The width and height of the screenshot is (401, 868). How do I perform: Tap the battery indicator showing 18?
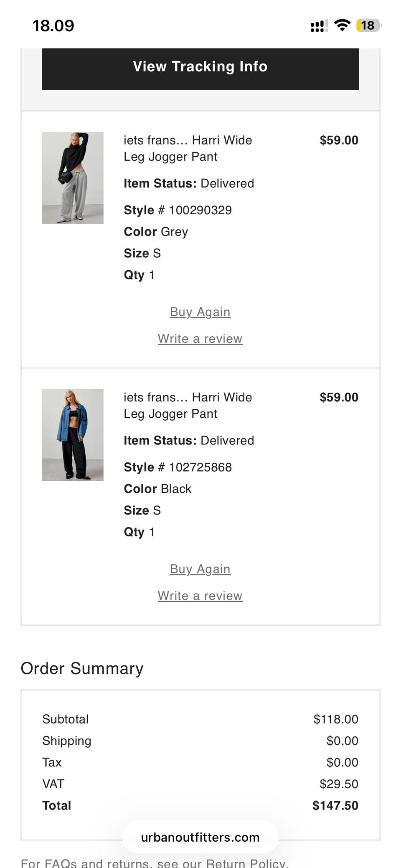[x=368, y=26]
